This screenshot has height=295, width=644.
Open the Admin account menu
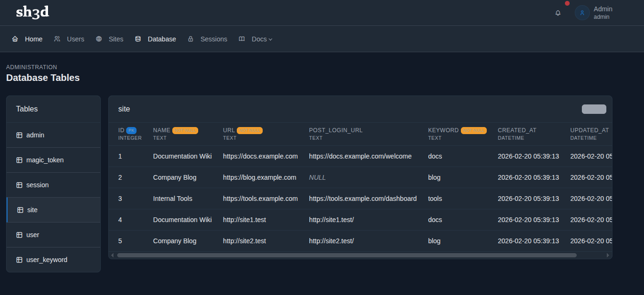(x=603, y=13)
